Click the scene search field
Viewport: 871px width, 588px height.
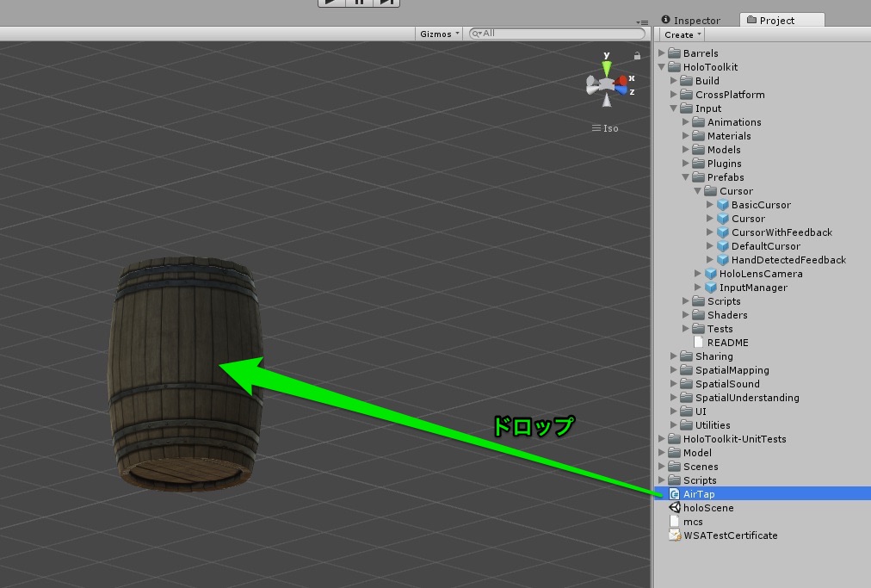coord(557,34)
